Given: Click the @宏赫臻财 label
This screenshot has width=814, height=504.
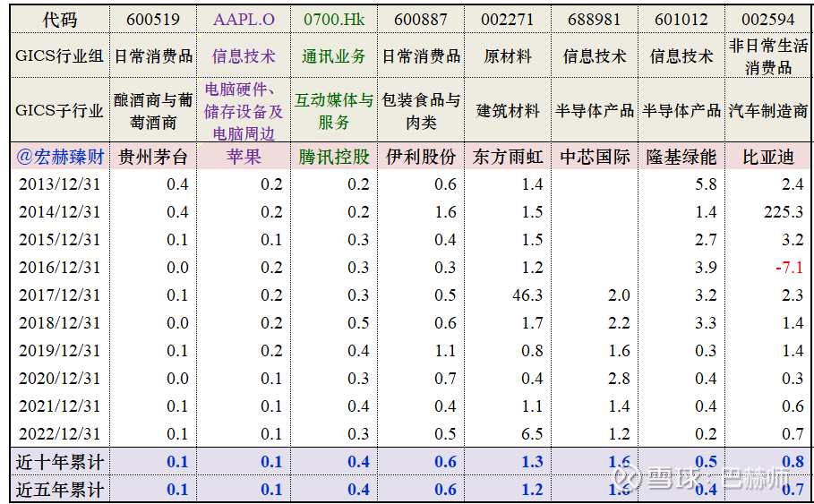Looking at the screenshot, I should 60,157.
